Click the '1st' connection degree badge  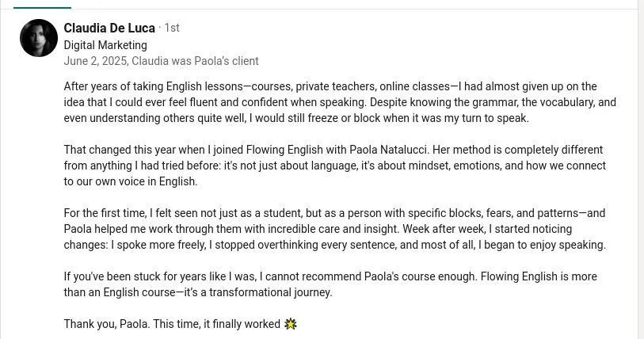172,28
